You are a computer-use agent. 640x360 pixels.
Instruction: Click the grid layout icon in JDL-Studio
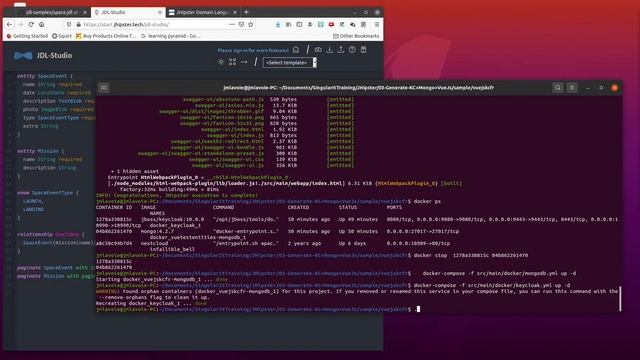232,62
